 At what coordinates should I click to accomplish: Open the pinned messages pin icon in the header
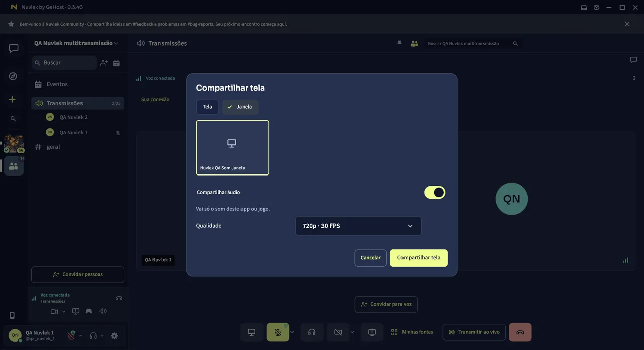tap(400, 43)
